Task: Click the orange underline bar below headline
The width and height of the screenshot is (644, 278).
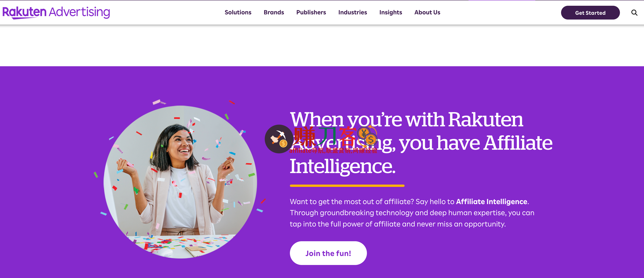Action: tap(347, 186)
